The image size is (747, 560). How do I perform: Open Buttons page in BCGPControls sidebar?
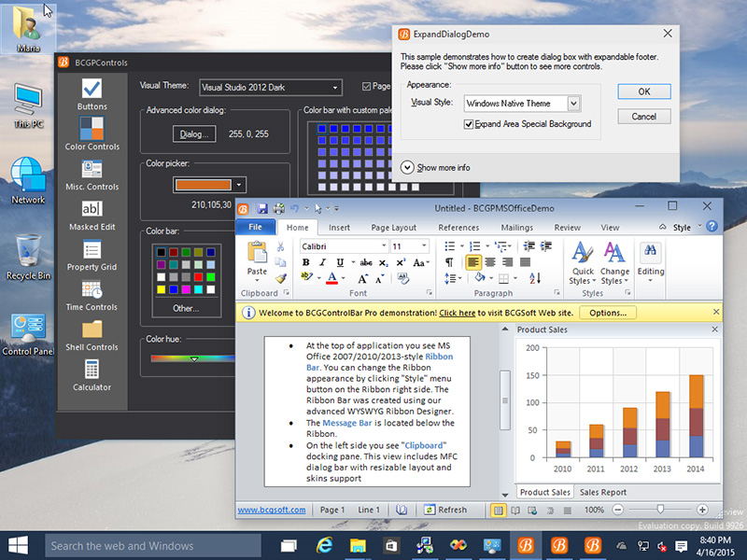pyautogui.click(x=92, y=94)
